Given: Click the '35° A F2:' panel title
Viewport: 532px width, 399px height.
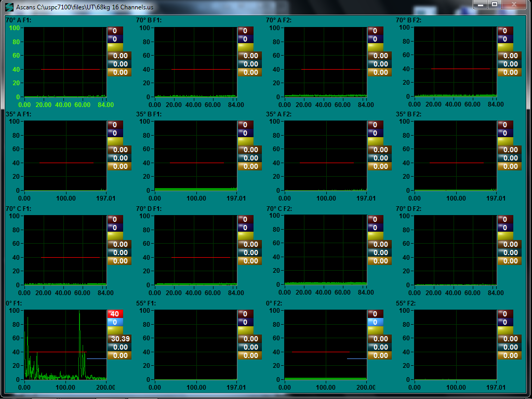Looking at the screenshot, I should point(278,114).
